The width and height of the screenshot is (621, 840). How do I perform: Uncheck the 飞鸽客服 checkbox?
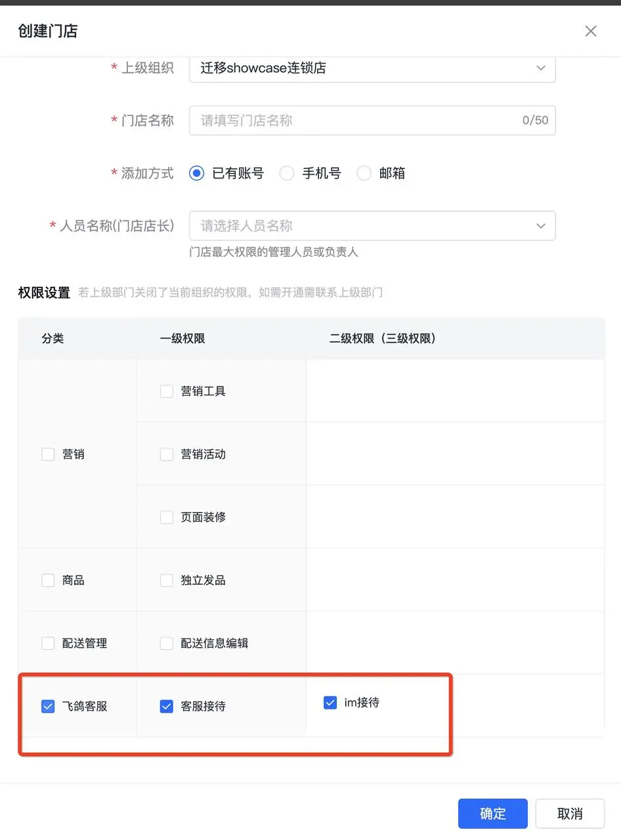[48, 706]
